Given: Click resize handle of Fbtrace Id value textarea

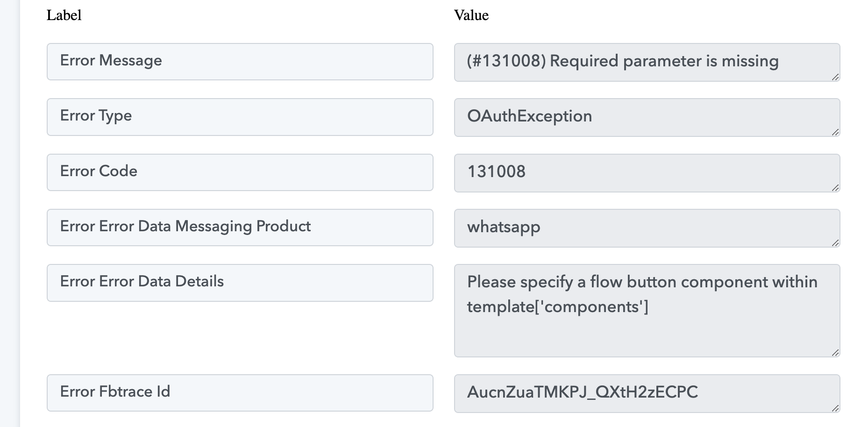Looking at the screenshot, I should click(835, 408).
